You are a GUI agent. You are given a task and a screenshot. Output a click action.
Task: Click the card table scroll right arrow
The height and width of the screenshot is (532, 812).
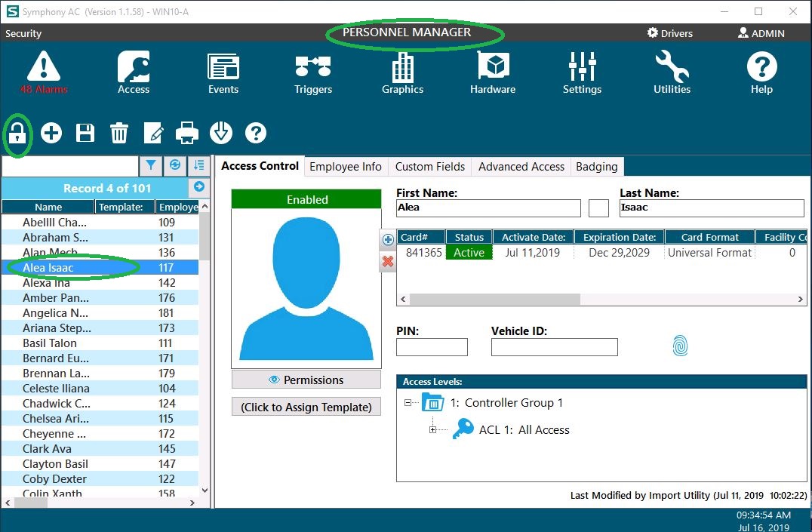point(800,299)
